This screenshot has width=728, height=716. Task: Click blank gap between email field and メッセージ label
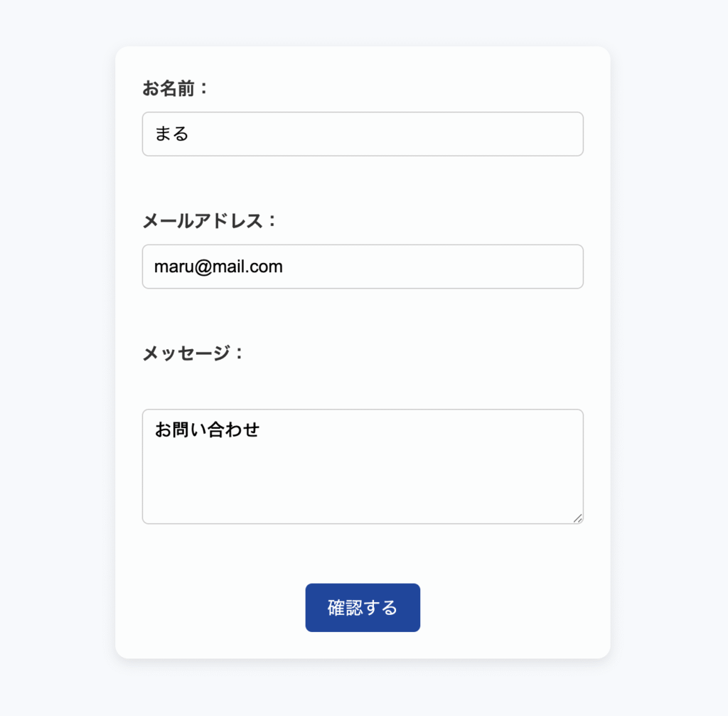(363, 316)
